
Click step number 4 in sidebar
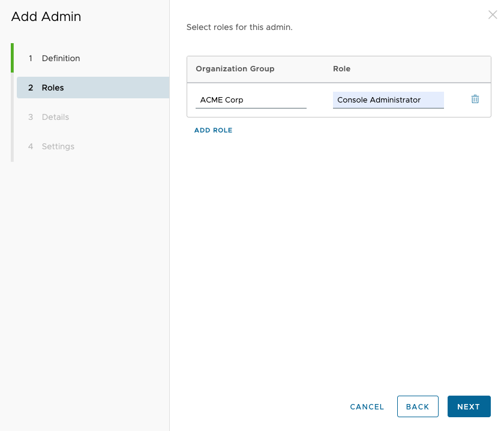[x=31, y=146]
